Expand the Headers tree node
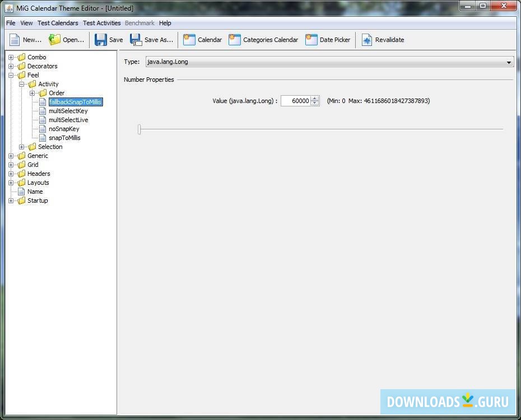 [11, 174]
